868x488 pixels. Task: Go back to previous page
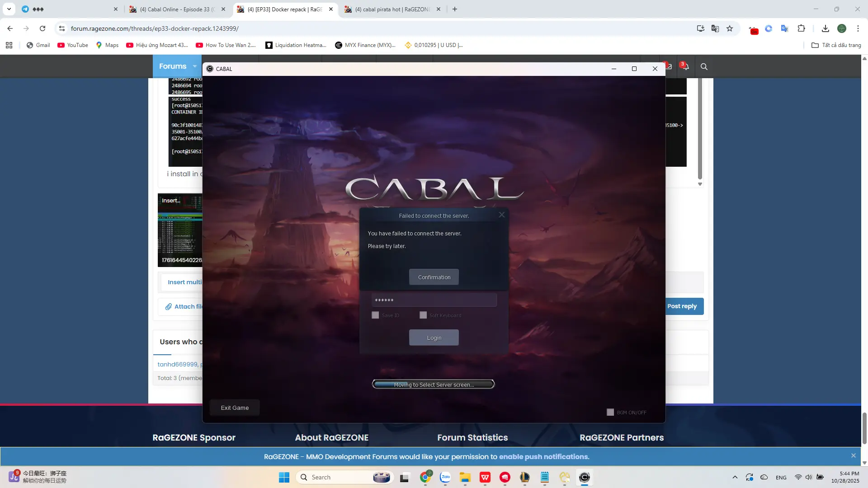tap(10, 28)
